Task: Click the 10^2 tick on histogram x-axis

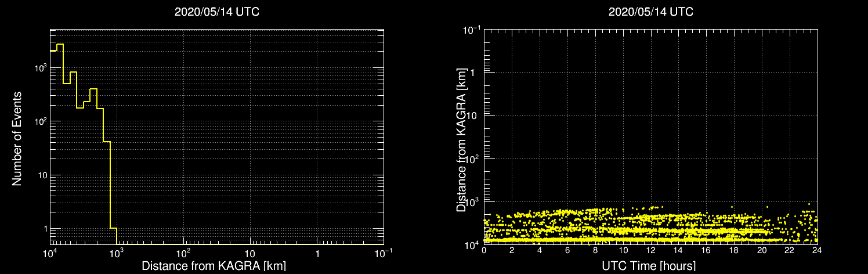Action: [183, 254]
